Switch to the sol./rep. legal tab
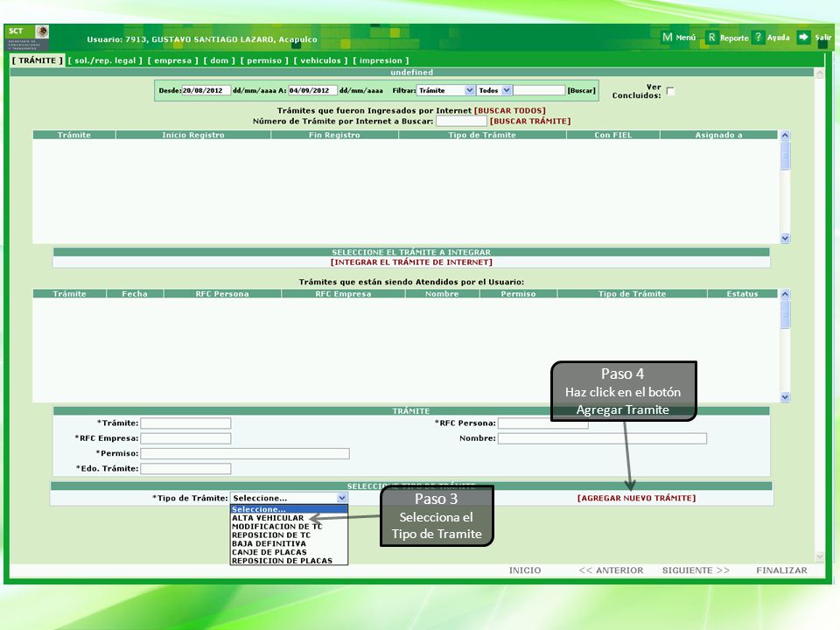840x630 pixels. (105, 60)
